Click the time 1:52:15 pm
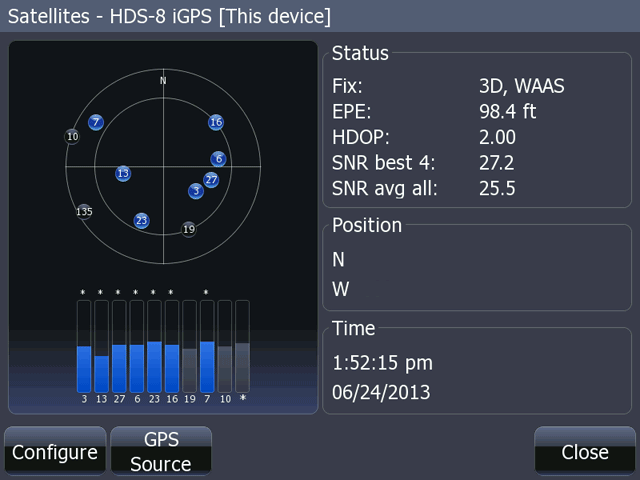 point(382,363)
